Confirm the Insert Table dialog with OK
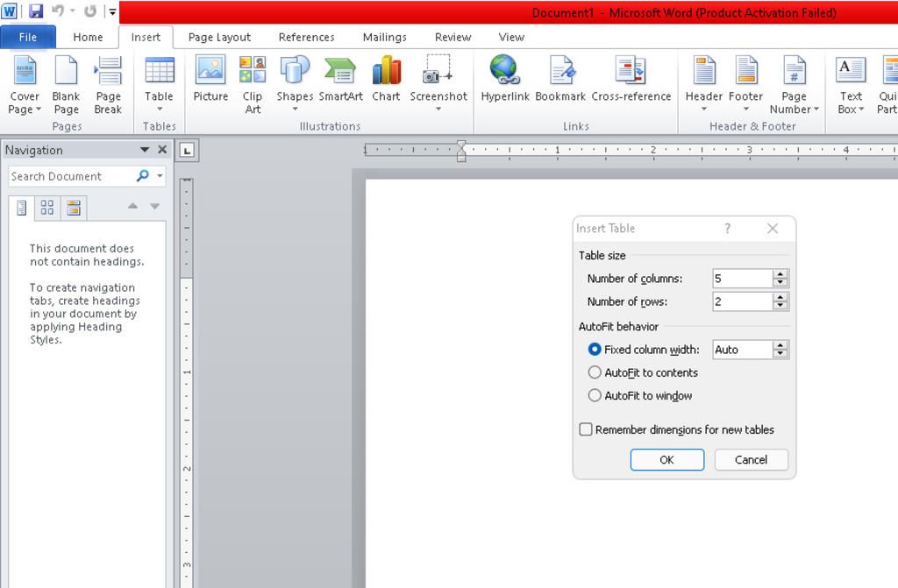The width and height of the screenshot is (898, 588). click(x=666, y=460)
